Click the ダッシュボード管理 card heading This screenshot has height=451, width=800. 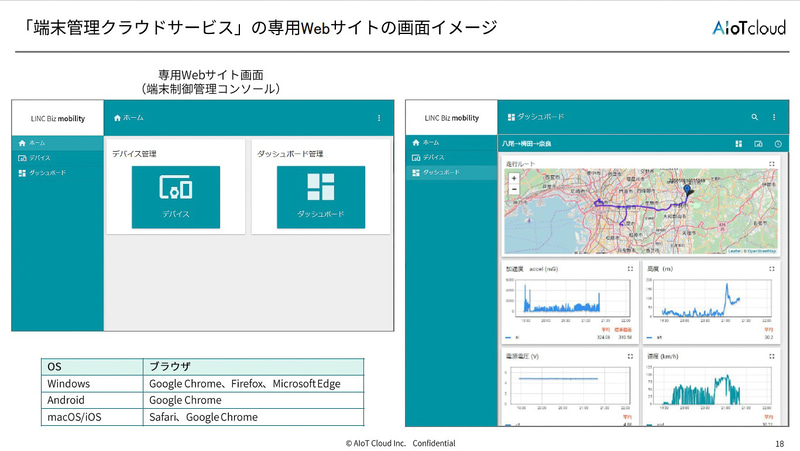[x=290, y=154]
